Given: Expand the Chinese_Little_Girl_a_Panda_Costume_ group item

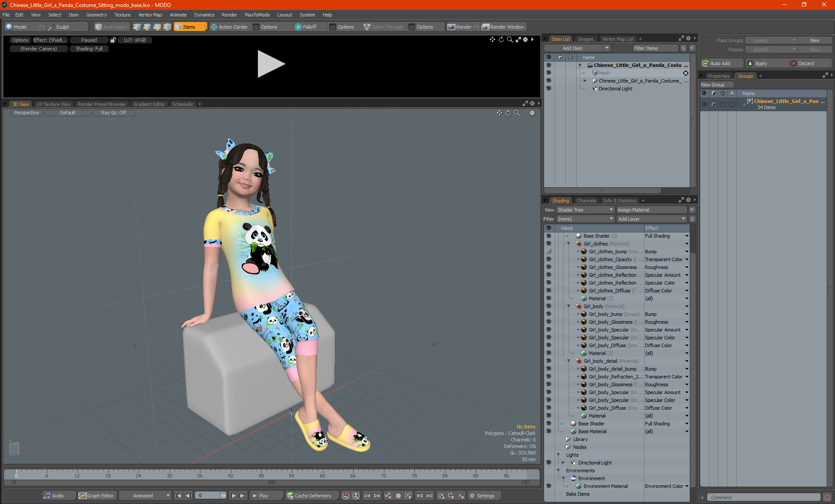Looking at the screenshot, I should coord(585,81).
